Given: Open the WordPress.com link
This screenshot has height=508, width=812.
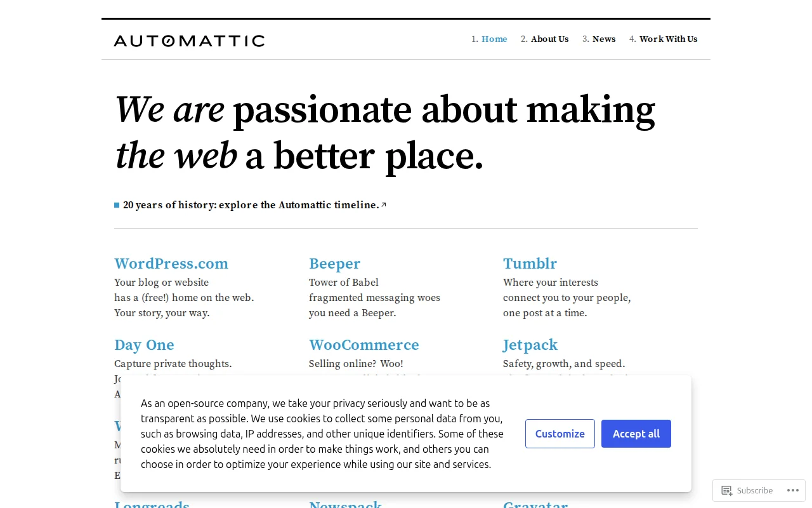Looking at the screenshot, I should point(171,264).
